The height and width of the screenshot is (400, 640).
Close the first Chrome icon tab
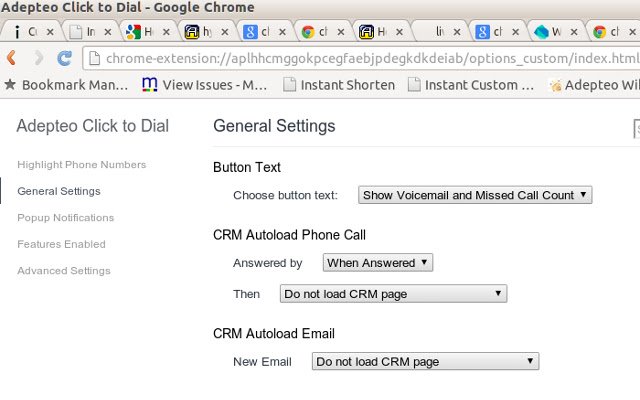(341, 32)
